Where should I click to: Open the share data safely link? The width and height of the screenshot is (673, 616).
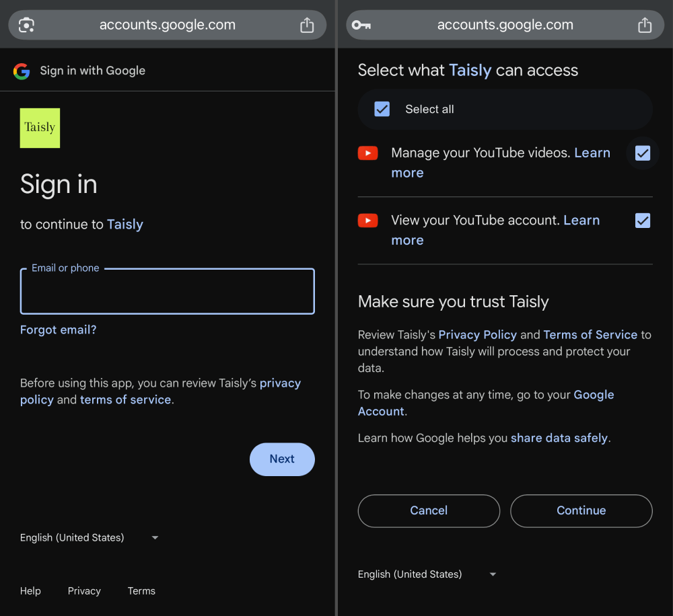tap(559, 438)
